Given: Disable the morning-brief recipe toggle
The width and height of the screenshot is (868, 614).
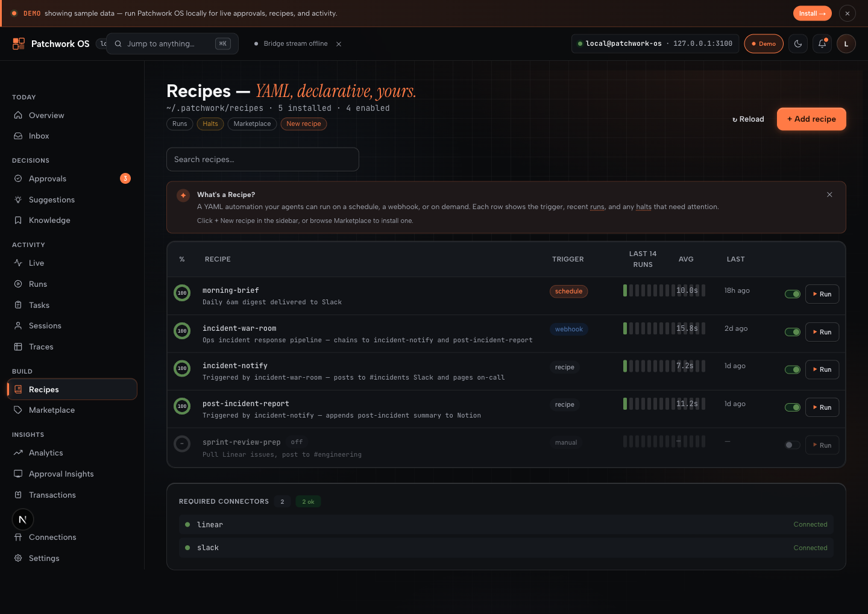Looking at the screenshot, I should click(x=793, y=294).
